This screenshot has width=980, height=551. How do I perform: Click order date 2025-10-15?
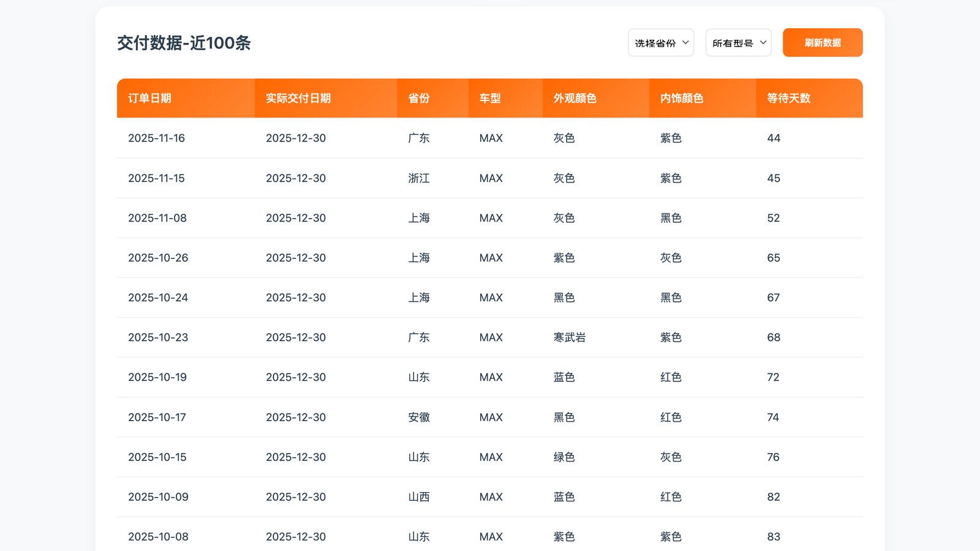point(157,457)
